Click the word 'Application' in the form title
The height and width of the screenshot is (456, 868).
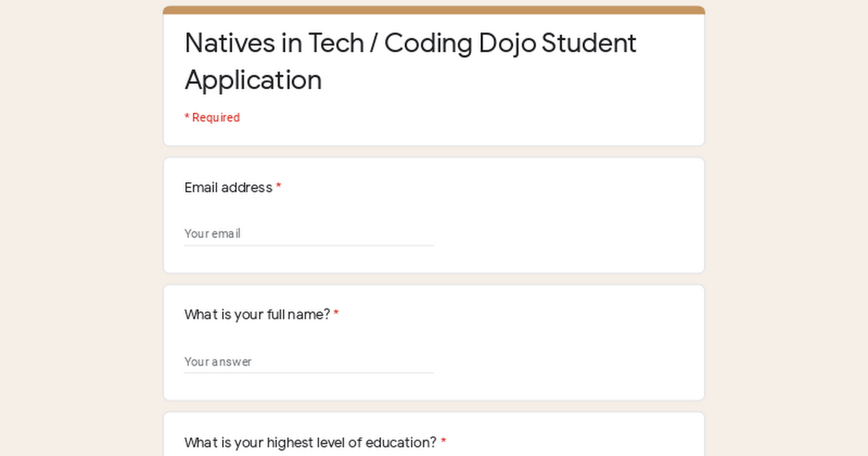253,80
